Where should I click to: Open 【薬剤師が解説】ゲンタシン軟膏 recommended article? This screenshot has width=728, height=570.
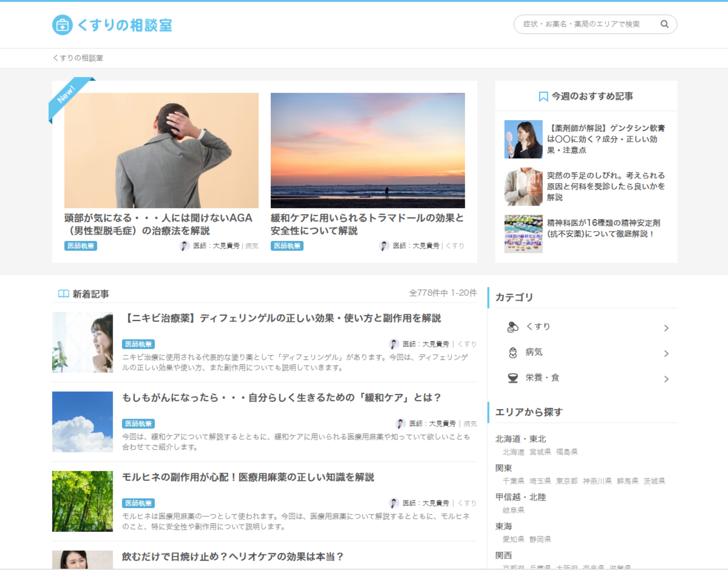[x=606, y=139]
